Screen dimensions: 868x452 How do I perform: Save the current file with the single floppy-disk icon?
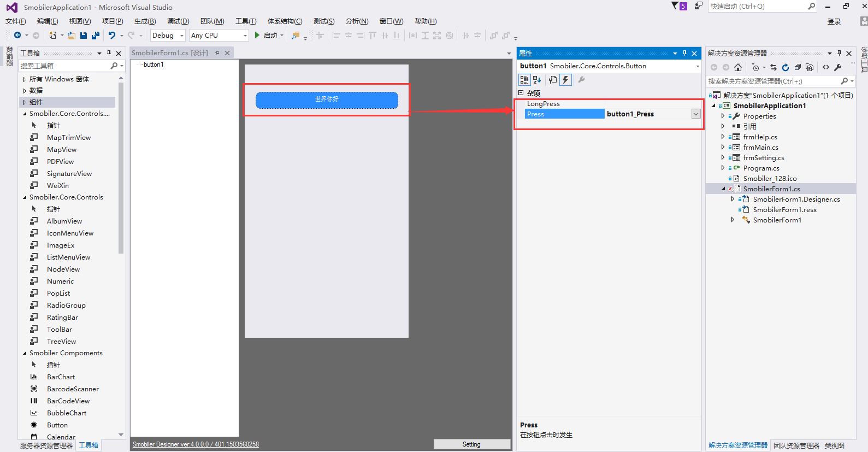tap(84, 35)
